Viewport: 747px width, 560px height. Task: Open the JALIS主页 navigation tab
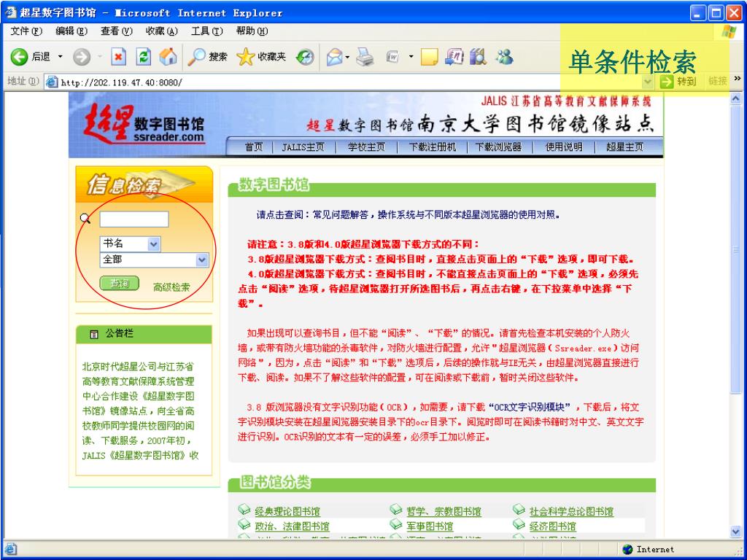(303, 147)
